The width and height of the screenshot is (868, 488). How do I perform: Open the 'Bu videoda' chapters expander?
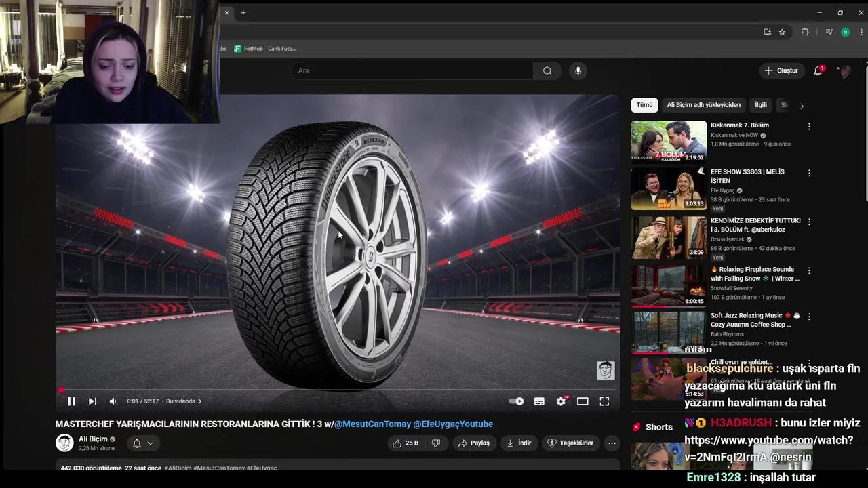(x=184, y=401)
